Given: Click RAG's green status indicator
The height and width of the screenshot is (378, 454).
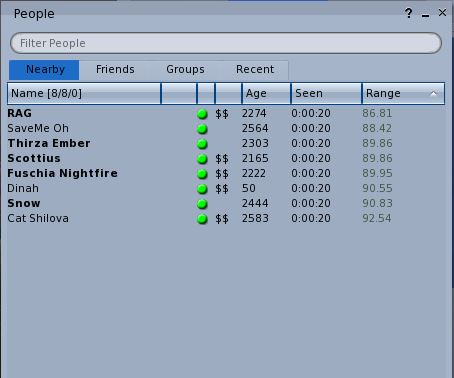Looking at the screenshot, I should [202, 114].
